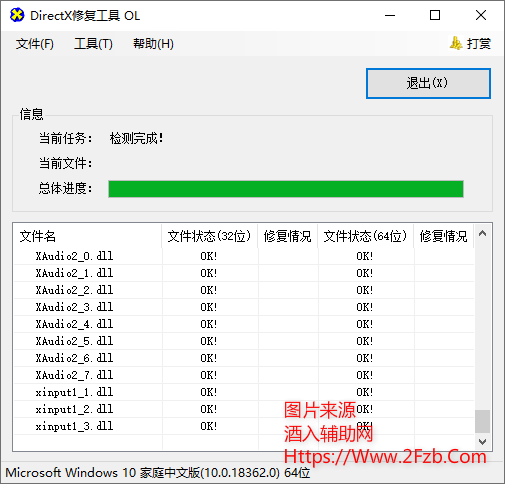This screenshot has width=505, height=484.
Task: Open the 文件(F) menu
Action: tap(35, 44)
